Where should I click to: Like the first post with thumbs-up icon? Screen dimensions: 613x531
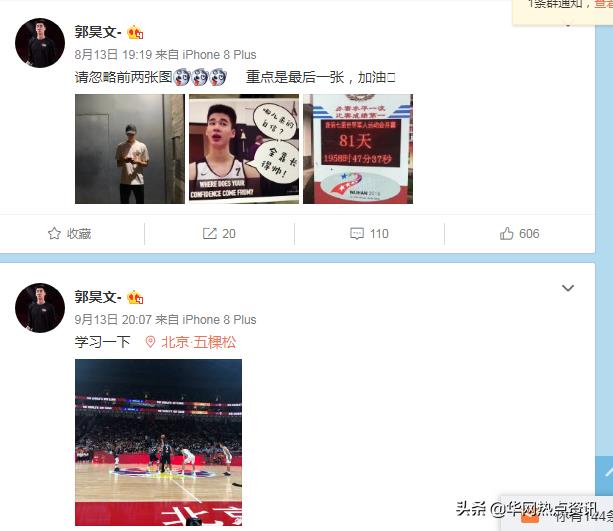pyautogui.click(x=506, y=233)
